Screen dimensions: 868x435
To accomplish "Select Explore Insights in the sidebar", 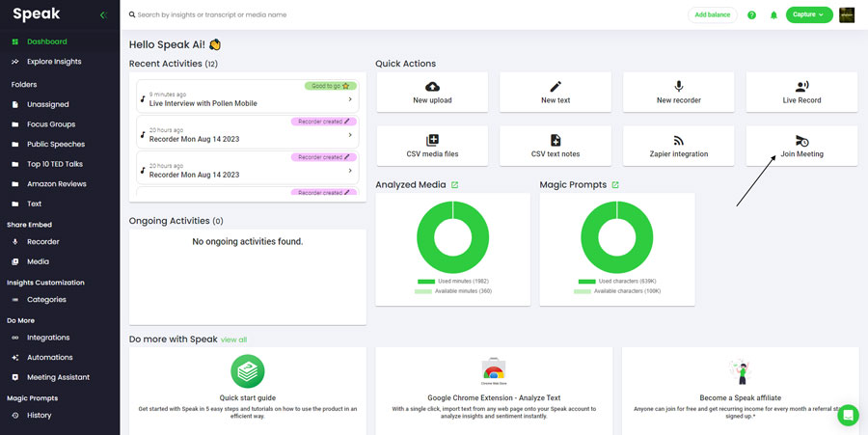I will pyautogui.click(x=54, y=62).
